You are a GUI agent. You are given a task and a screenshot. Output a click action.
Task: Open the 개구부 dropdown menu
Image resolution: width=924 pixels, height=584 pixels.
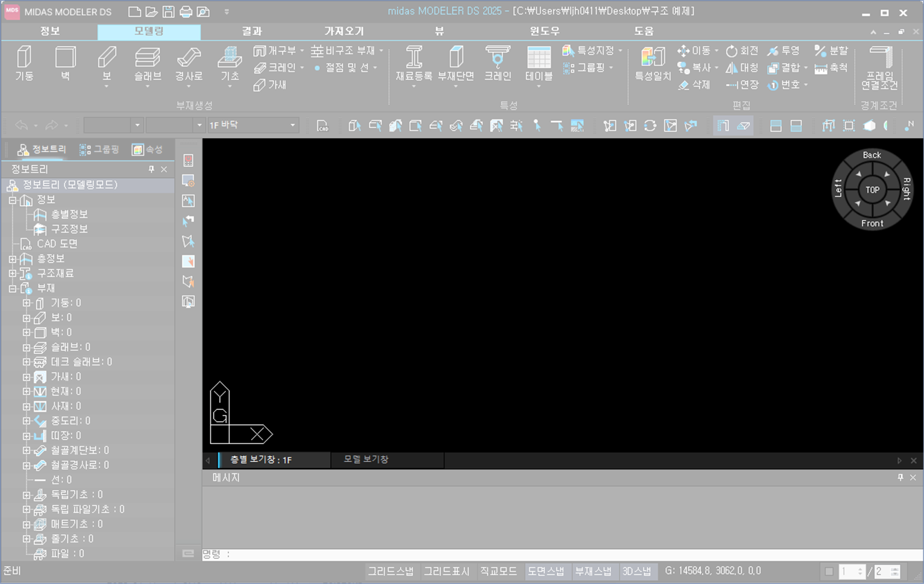point(302,51)
